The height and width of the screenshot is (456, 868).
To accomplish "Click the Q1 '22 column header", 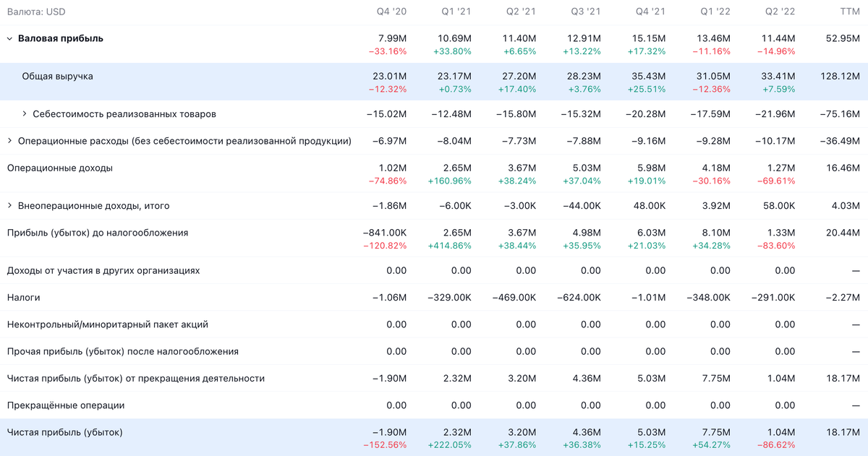I will tap(716, 12).
